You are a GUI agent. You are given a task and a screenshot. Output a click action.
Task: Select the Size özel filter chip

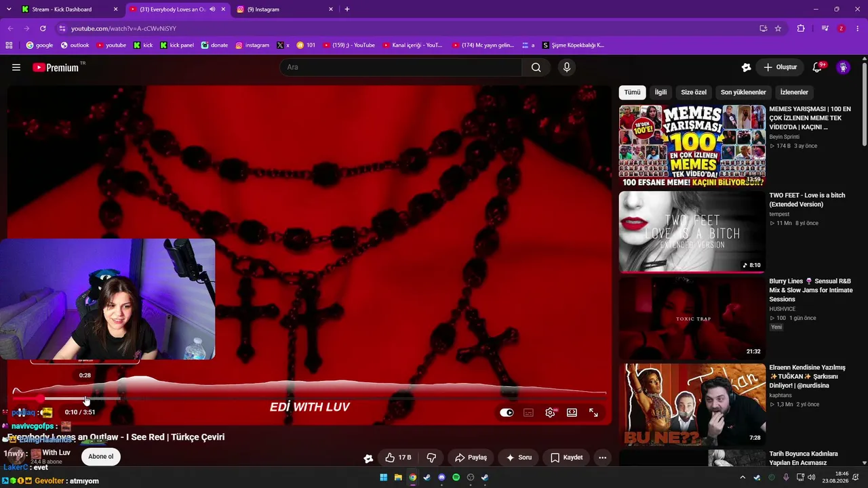pyautogui.click(x=694, y=92)
